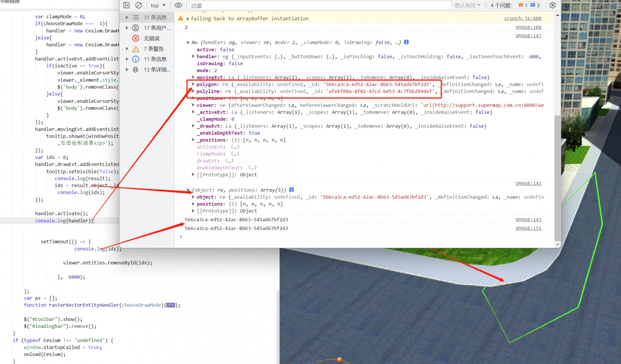Click the handler.activate(); code line
621x364 pixels.
(x=61, y=214)
